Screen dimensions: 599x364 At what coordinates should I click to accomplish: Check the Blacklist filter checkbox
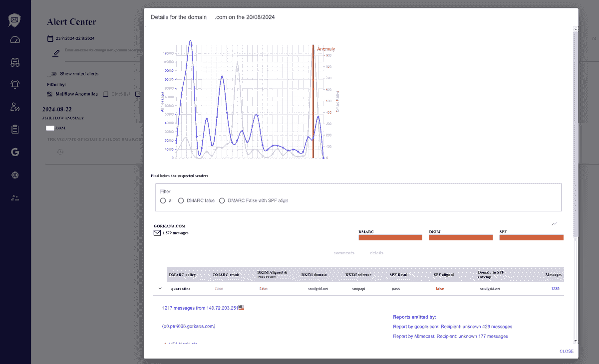tap(105, 94)
